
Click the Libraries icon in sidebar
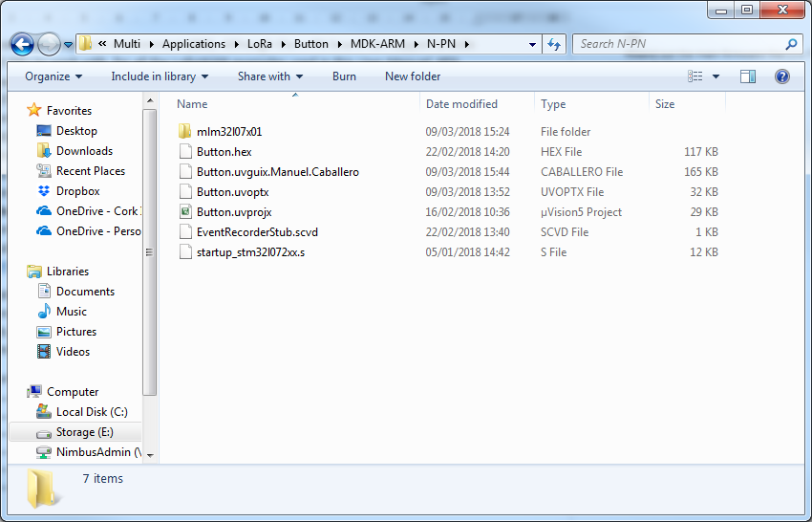34,272
